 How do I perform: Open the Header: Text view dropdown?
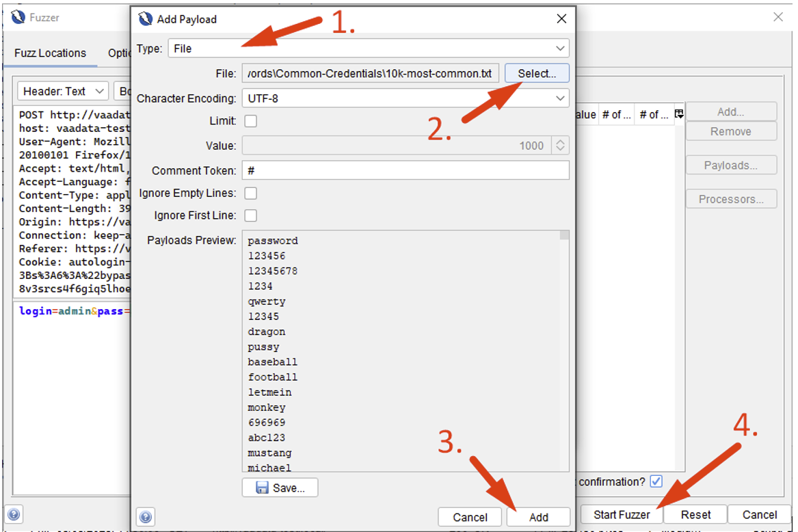pos(63,91)
